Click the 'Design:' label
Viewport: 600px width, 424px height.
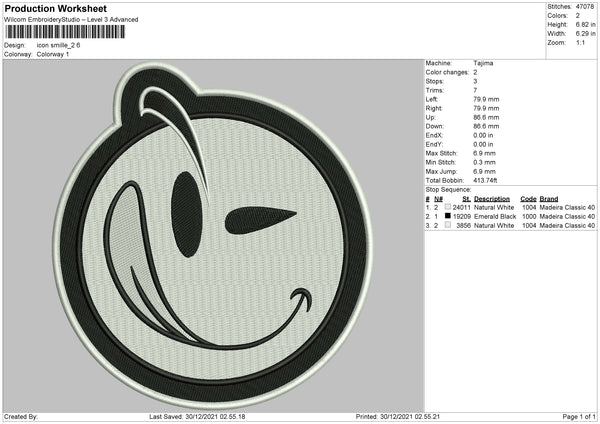(15, 45)
